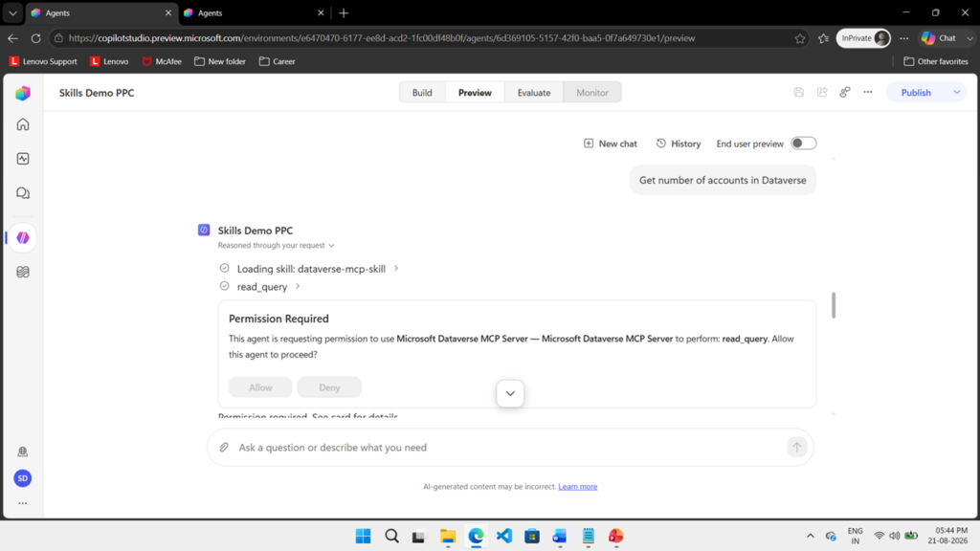Reload the page with refresh icon
980x551 pixels.
click(36, 38)
